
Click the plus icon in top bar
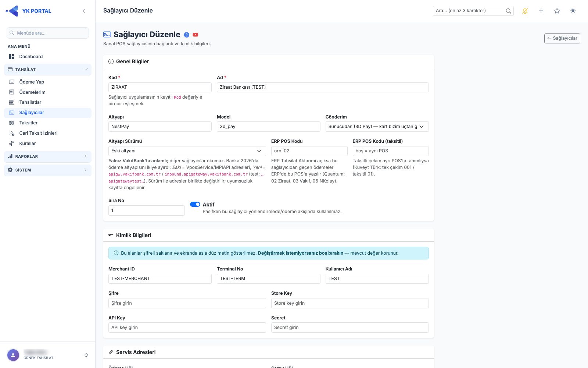(x=541, y=11)
